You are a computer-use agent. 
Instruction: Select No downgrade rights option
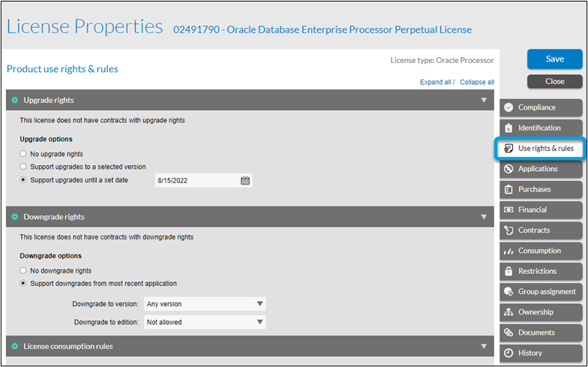coord(23,270)
